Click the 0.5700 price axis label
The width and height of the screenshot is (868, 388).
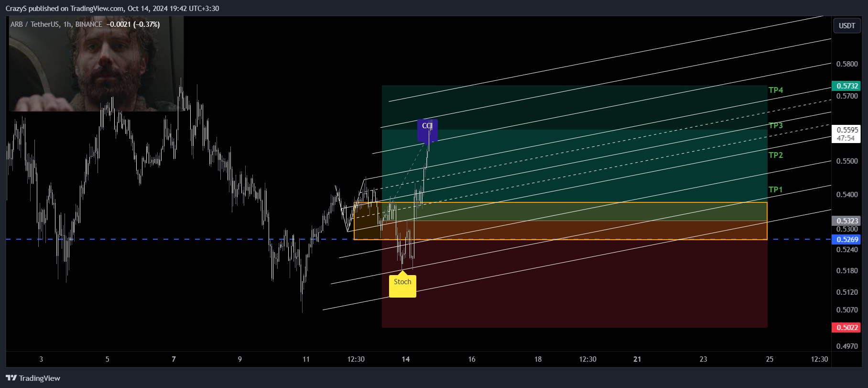846,96
